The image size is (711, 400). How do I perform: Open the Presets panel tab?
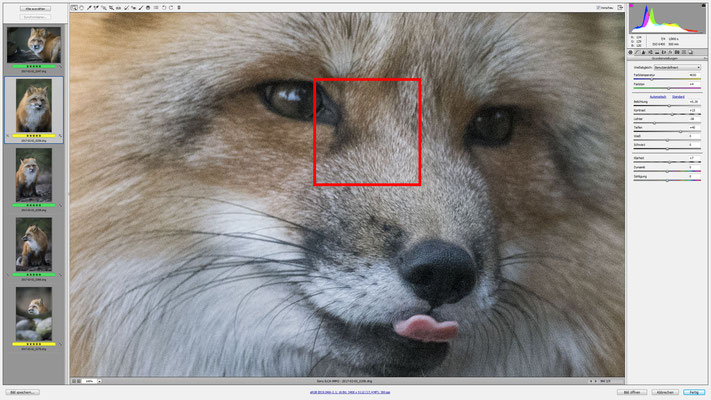[684, 53]
